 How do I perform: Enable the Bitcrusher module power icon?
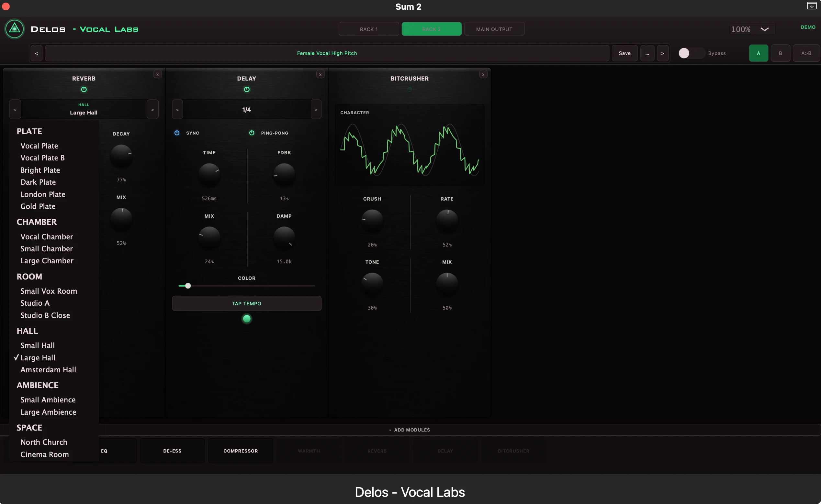410,89
